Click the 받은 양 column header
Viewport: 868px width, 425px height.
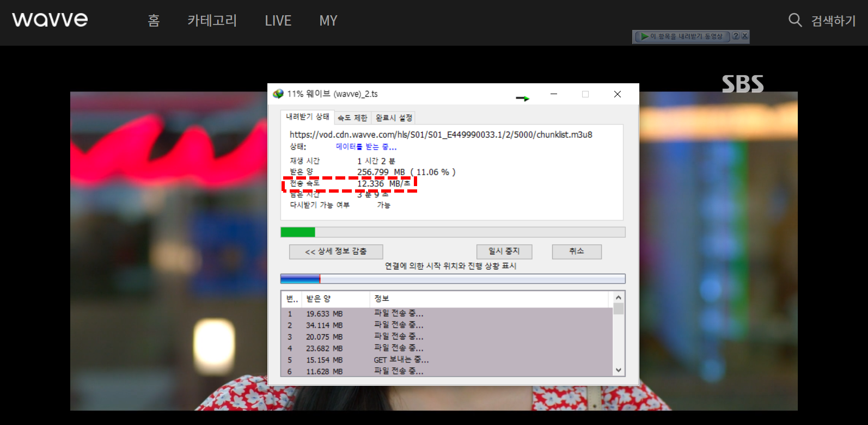click(335, 299)
